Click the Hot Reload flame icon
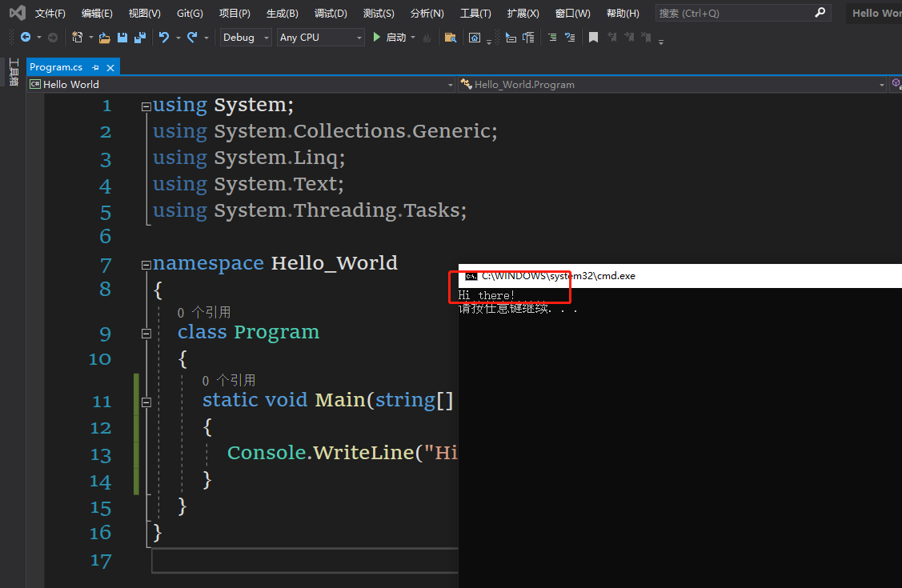The height and width of the screenshot is (588, 902). (x=427, y=38)
